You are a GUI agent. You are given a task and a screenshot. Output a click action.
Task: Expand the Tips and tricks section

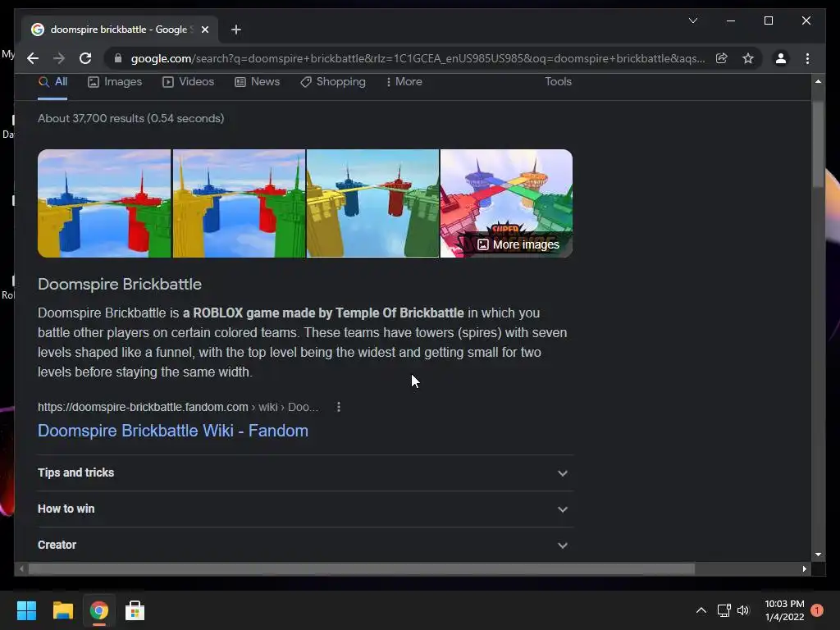(305, 473)
